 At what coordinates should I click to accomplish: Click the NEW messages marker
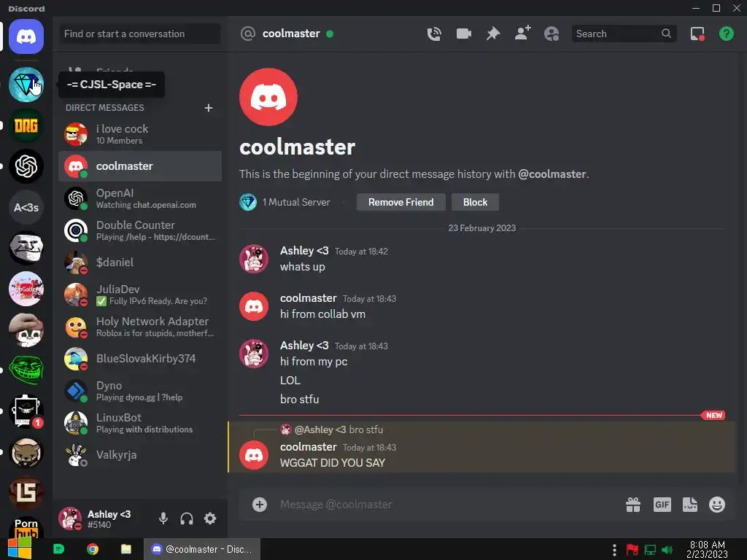tap(713, 415)
